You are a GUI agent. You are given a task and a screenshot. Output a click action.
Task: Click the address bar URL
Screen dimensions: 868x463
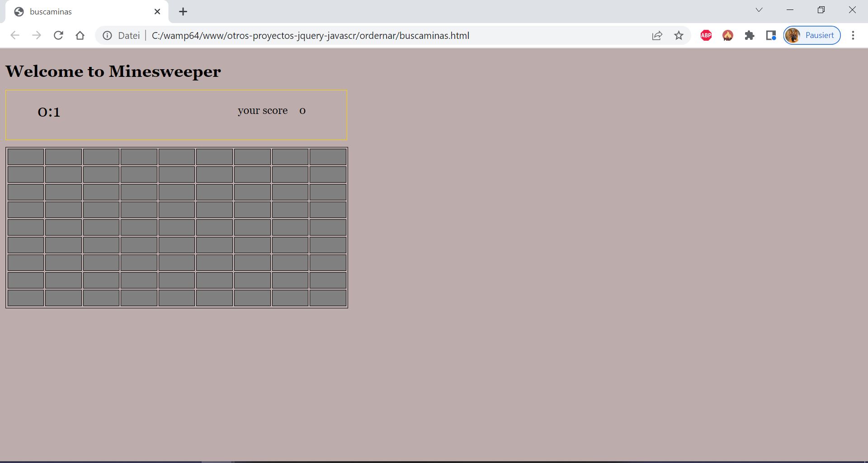(310, 35)
